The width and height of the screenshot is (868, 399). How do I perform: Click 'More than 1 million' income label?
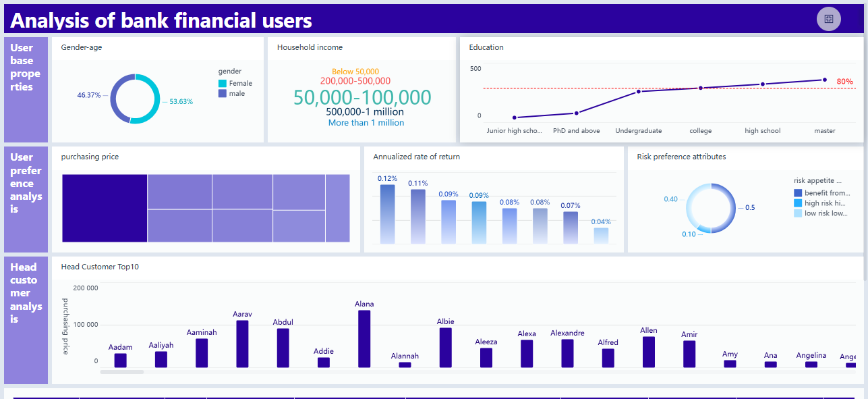click(366, 123)
